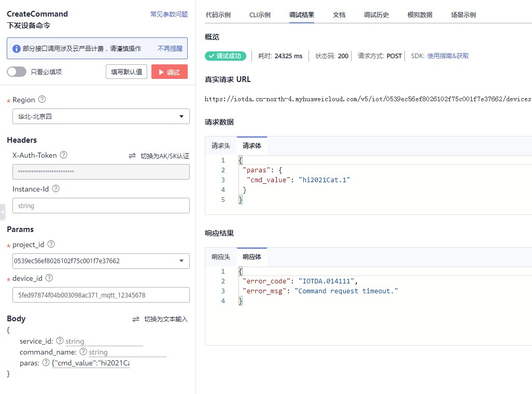Click the POST request method text
The image size is (532, 394).
[x=394, y=56]
